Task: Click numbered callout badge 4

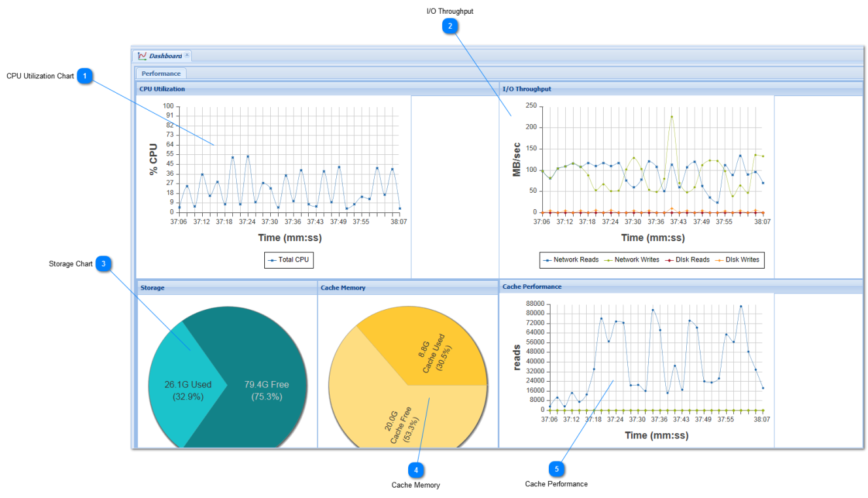Action: [x=416, y=470]
